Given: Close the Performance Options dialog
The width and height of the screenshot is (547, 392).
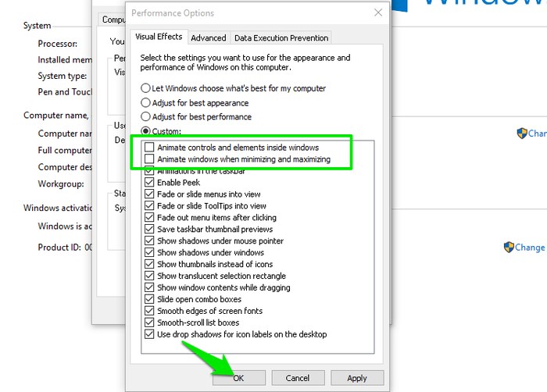Looking at the screenshot, I should point(378,13).
